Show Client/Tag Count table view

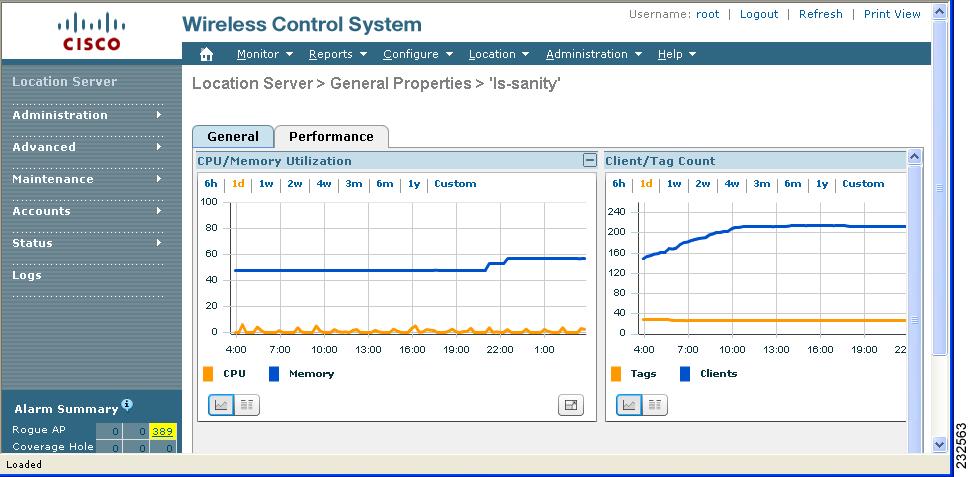655,405
